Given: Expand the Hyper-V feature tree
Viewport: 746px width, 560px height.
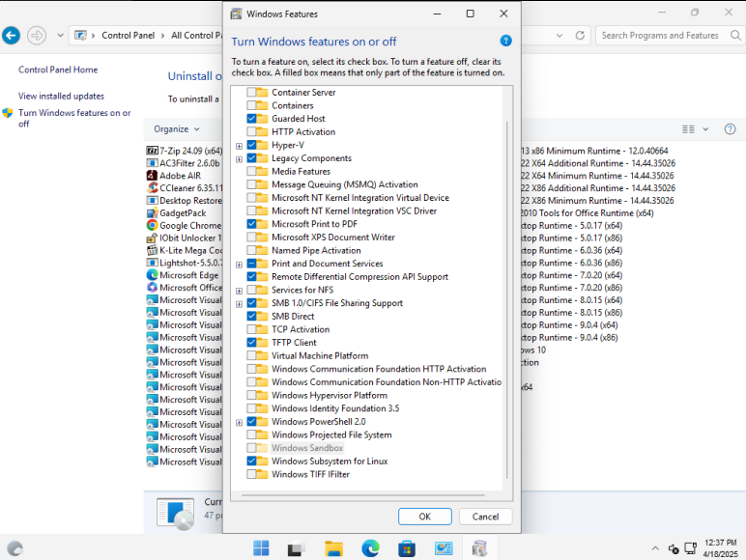Looking at the screenshot, I should 240,146.
